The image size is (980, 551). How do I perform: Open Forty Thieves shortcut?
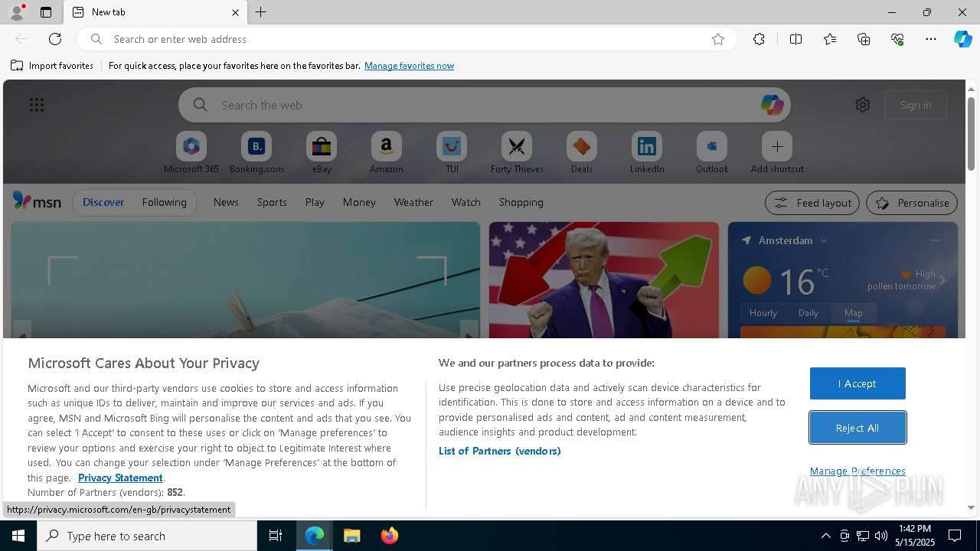tap(517, 153)
